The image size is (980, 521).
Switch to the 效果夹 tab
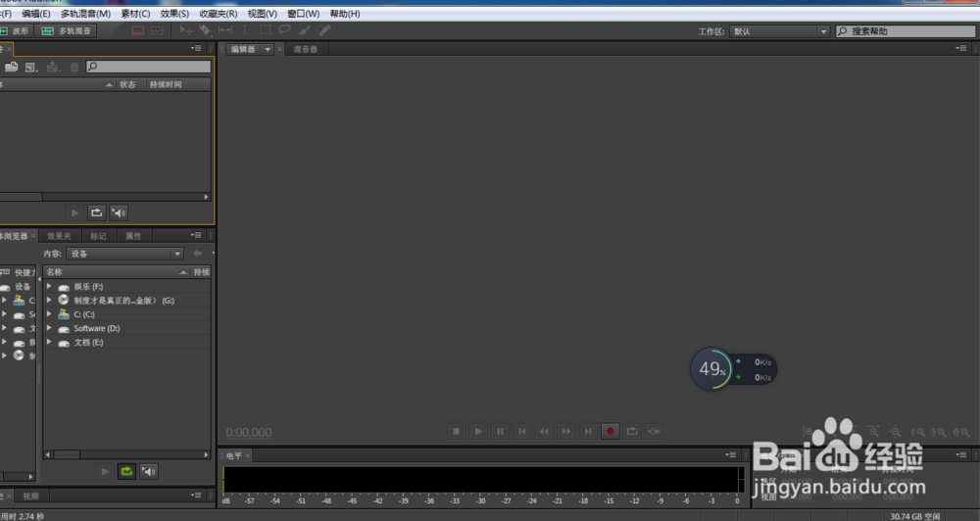(x=60, y=235)
